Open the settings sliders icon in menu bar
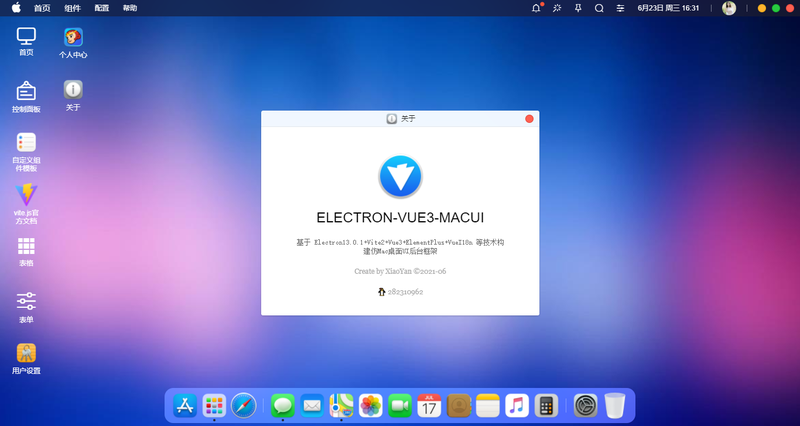The image size is (800, 426). (x=620, y=8)
